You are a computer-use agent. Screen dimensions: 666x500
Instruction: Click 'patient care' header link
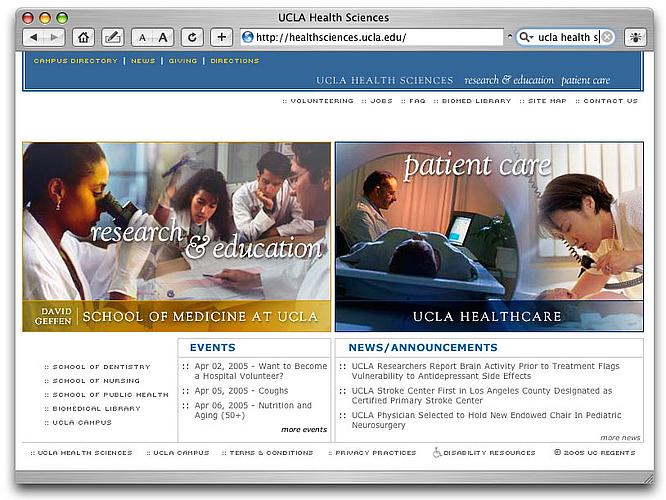(x=585, y=80)
